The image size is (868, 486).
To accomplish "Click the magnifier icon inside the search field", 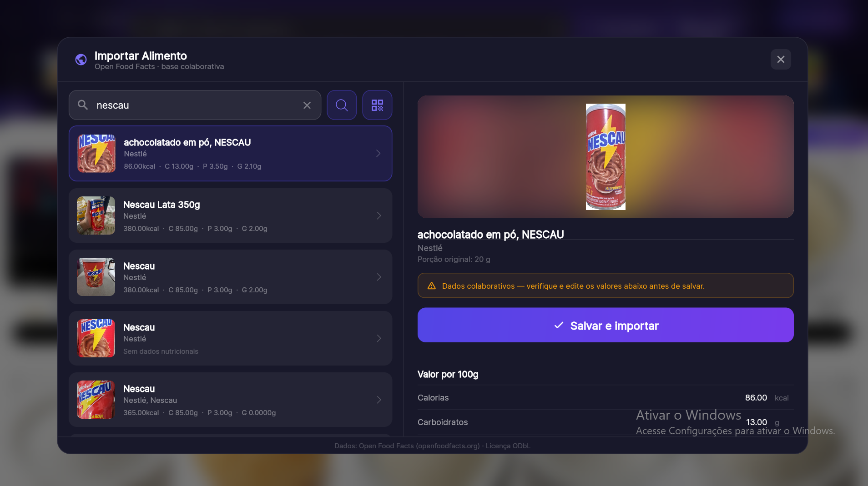I will click(x=83, y=105).
